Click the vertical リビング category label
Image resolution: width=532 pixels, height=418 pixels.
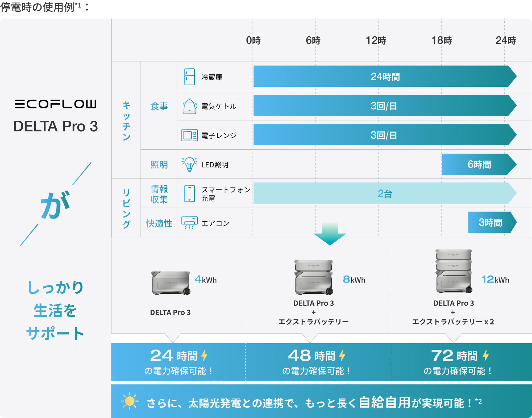pyautogui.click(x=126, y=209)
